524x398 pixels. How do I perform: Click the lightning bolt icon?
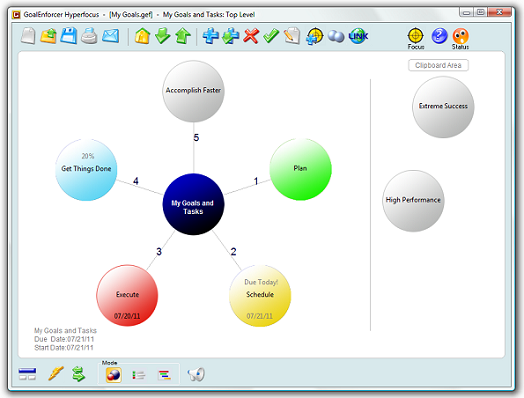tap(55, 374)
